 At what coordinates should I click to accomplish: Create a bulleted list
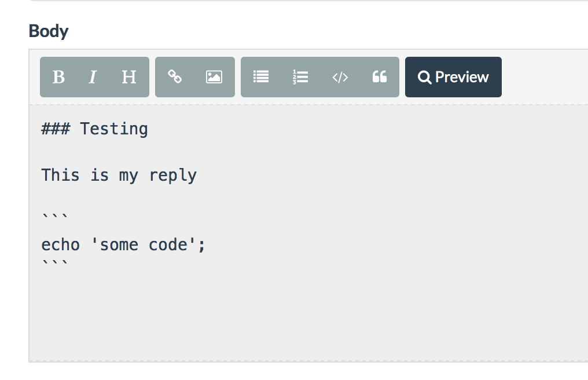click(261, 77)
